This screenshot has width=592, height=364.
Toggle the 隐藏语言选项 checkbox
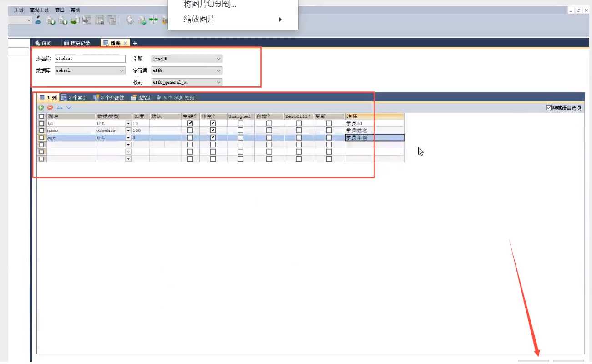(x=549, y=108)
